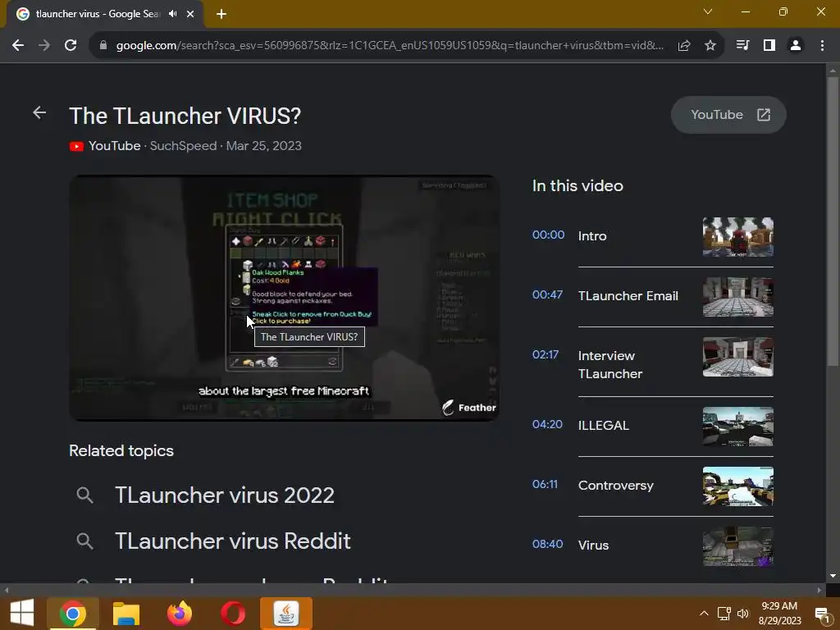840x630 pixels.
Task: Open a new tab with the plus button
Action: [221, 14]
